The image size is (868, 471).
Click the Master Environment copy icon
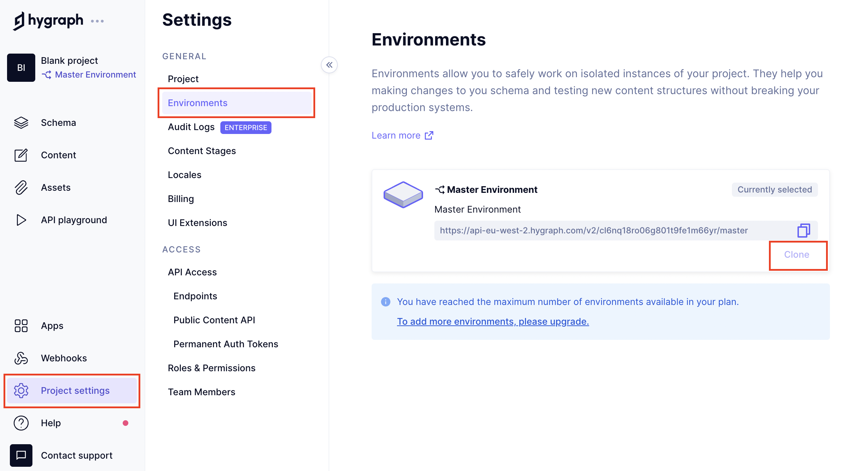pos(803,230)
